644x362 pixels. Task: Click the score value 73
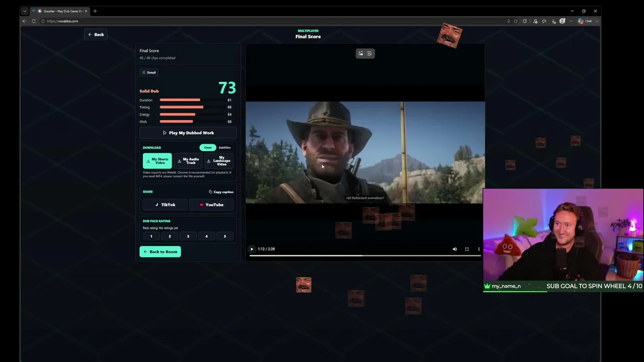227,88
